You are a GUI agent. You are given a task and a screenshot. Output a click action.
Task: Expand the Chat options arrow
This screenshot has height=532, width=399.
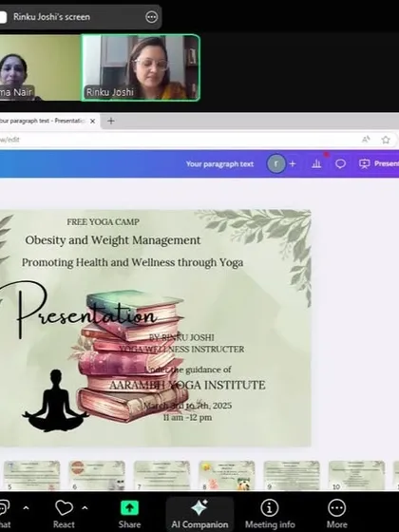pyautogui.click(x=26, y=508)
